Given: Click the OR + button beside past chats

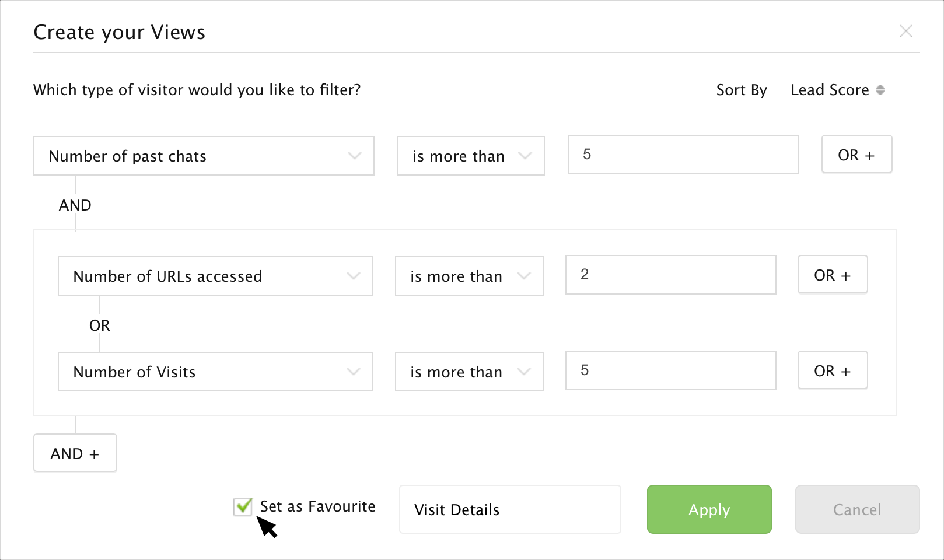Looking at the screenshot, I should 856,155.
